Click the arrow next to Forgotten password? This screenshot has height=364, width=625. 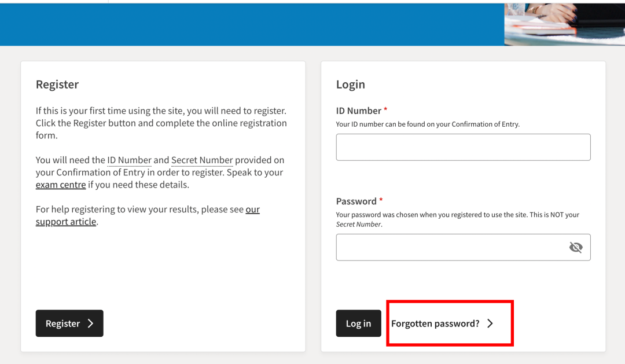[x=490, y=323]
